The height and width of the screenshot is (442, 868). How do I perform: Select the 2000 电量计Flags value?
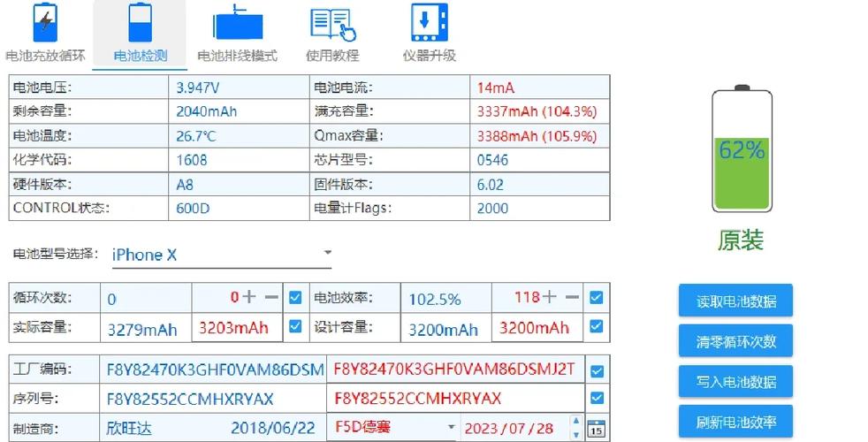point(492,209)
